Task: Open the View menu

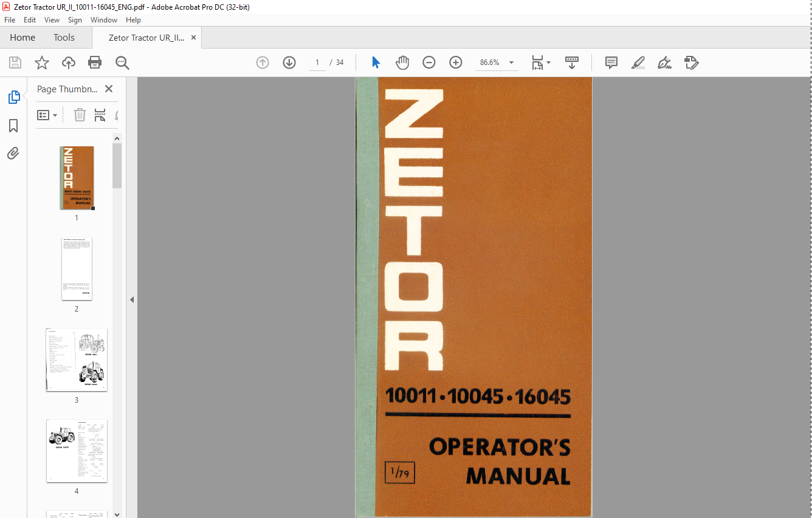Action: [52, 20]
